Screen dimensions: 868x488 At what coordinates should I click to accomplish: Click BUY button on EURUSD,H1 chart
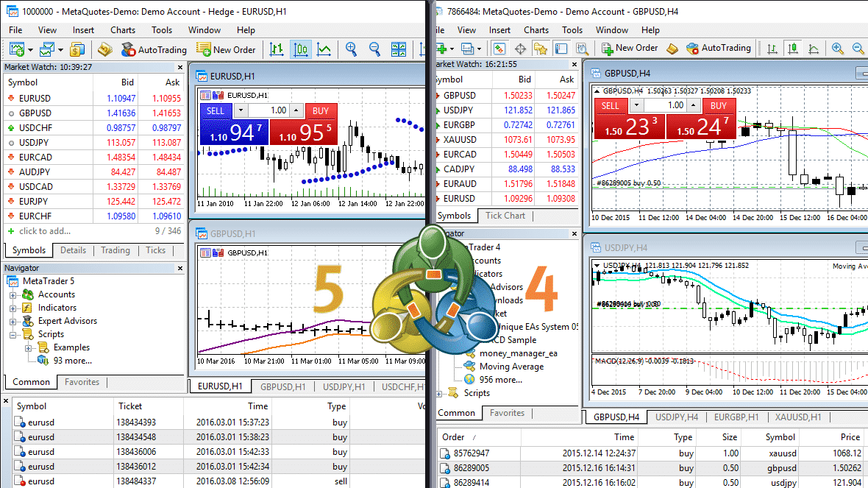pyautogui.click(x=321, y=111)
